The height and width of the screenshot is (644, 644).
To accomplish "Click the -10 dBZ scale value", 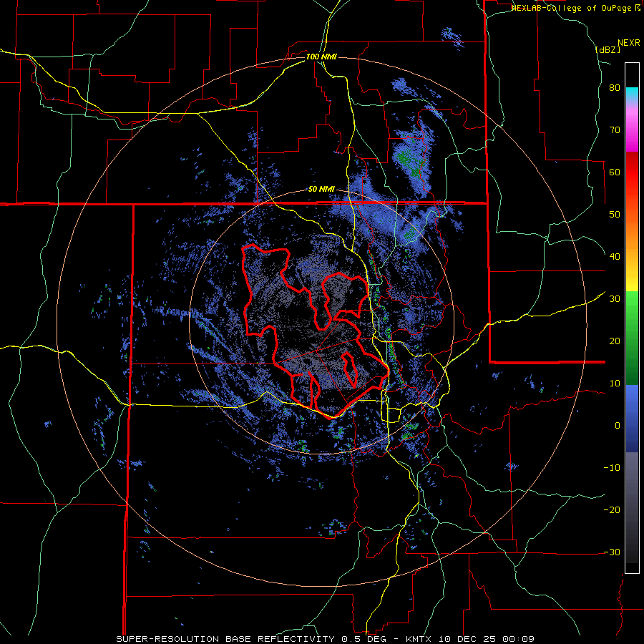I will click(612, 468).
